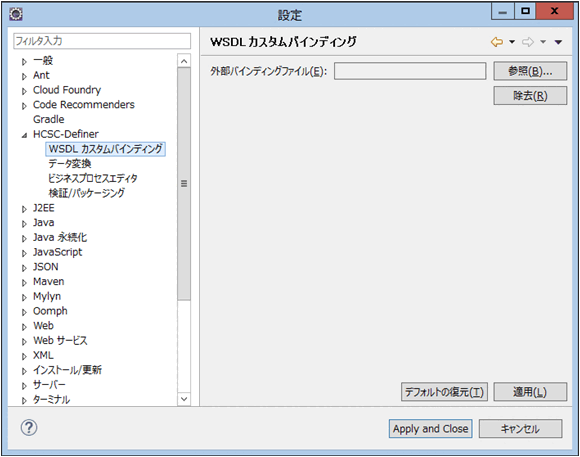The image size is (580, 457).
Task: Select the 検証/パッケージング page
Action: [87, 193]
